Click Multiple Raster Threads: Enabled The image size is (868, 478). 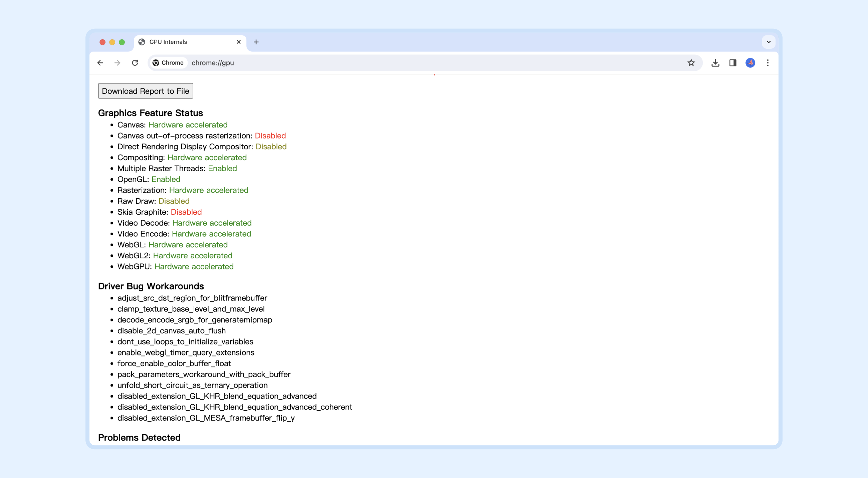coord(177,168)
